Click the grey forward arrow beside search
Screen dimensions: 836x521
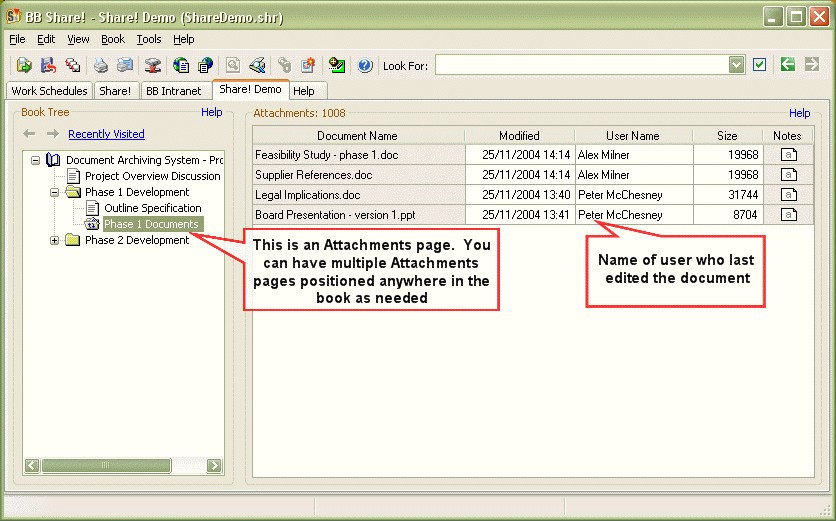[x=812, y=65]
